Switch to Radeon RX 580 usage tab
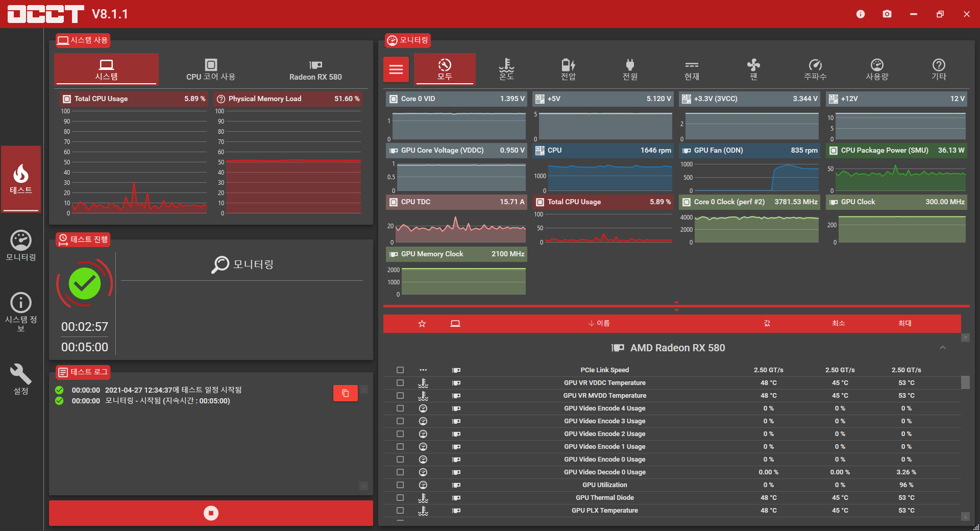980x531 pixels. coord(315,69)
